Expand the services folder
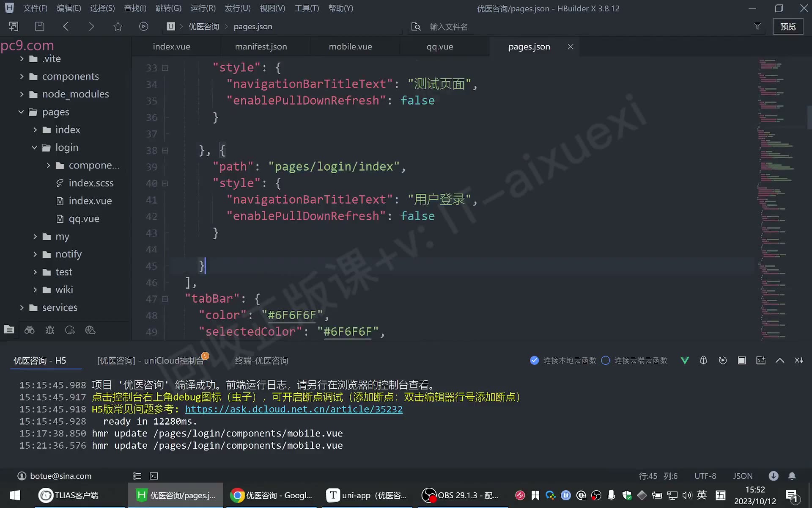The image size is (812, 508). coord(22,307)
